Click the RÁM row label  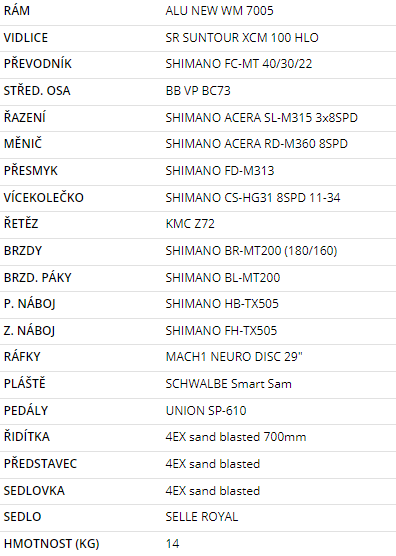(17, 11)
